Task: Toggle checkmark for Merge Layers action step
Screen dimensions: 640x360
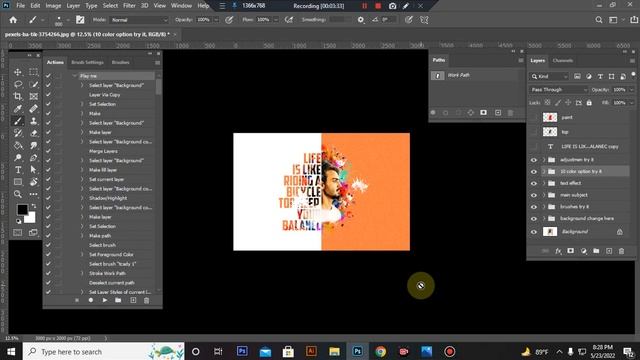Action: 48,151
